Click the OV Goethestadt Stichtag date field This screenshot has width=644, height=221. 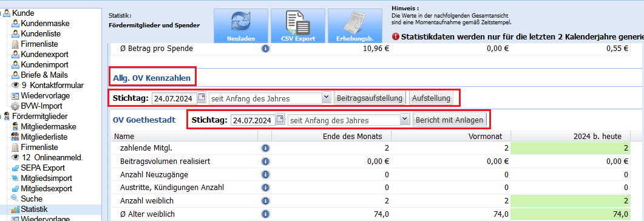253,121
